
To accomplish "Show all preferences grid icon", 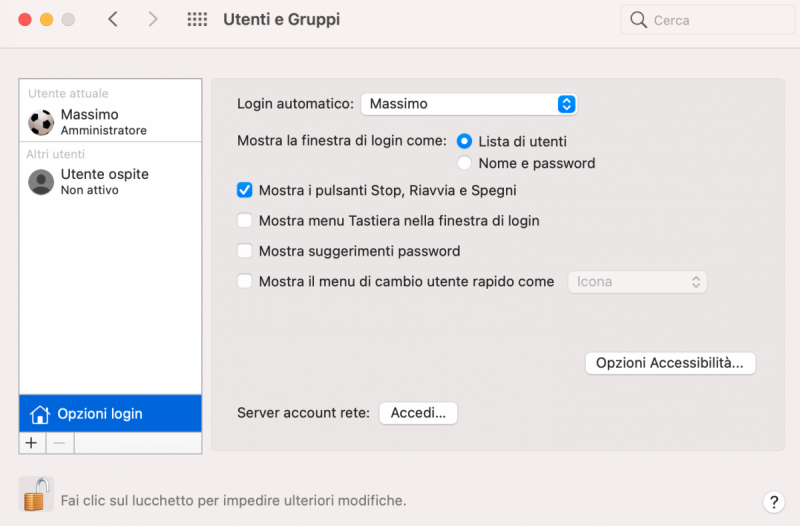I will [x=197, y=19].
